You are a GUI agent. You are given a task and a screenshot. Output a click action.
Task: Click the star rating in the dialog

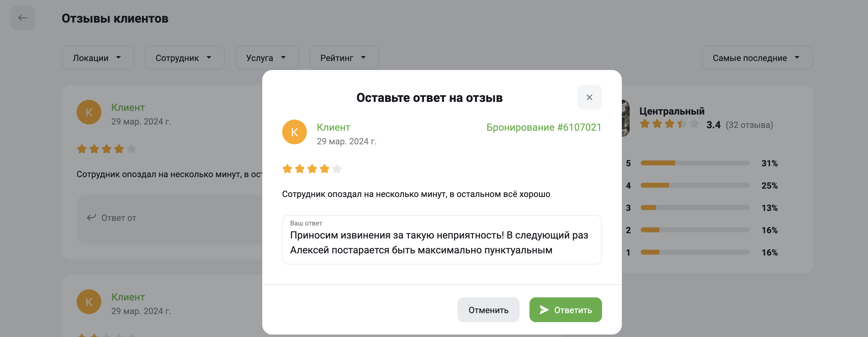tap(312, 169)
